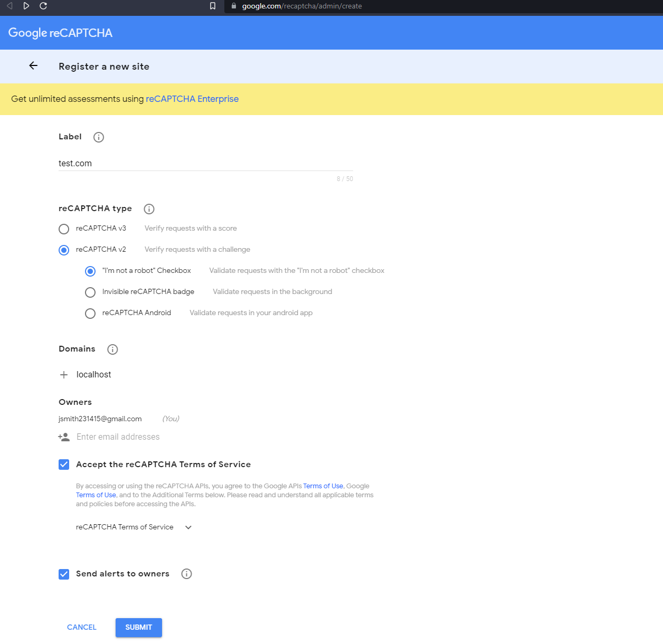Click the Google reCAPTCHA logo
Image resolution: width=663 pixels, height=644 pixels.
(60, 33)
